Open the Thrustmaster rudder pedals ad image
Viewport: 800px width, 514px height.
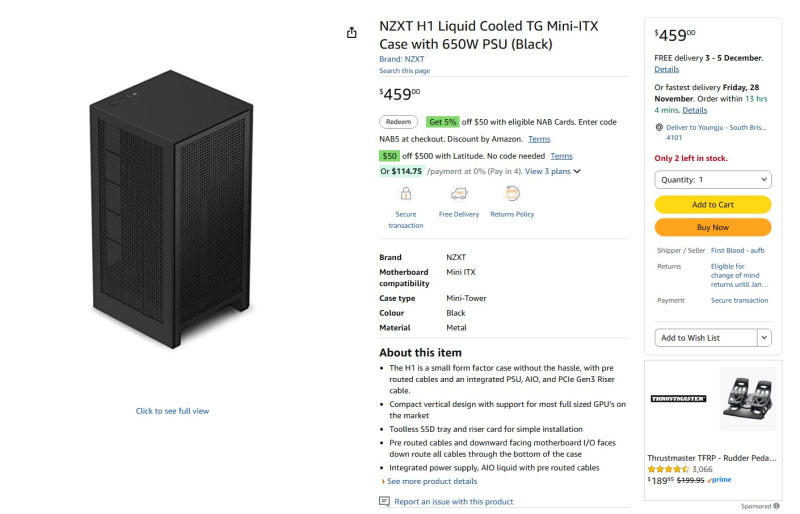coord(746,398)
